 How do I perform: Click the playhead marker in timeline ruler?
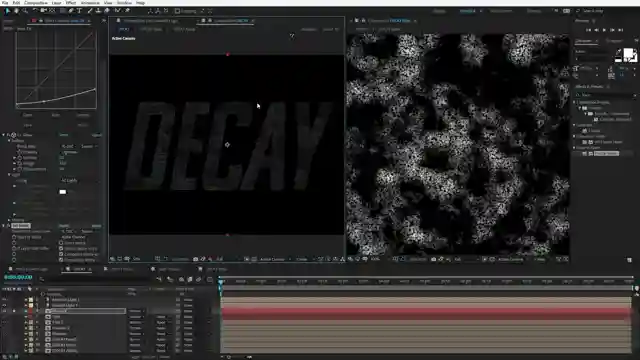pos(221,281)
